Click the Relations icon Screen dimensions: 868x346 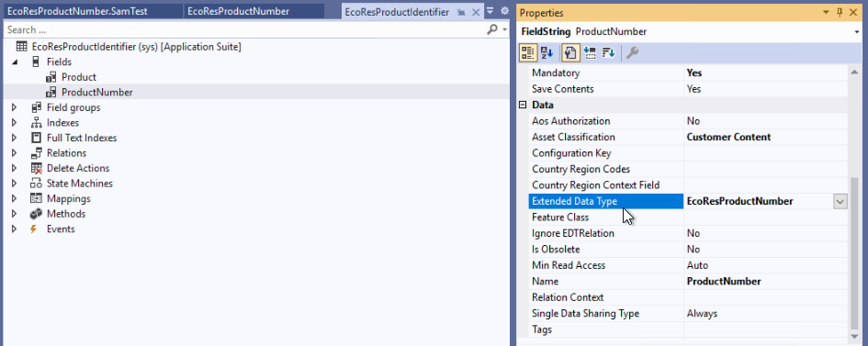pos(36,153)
